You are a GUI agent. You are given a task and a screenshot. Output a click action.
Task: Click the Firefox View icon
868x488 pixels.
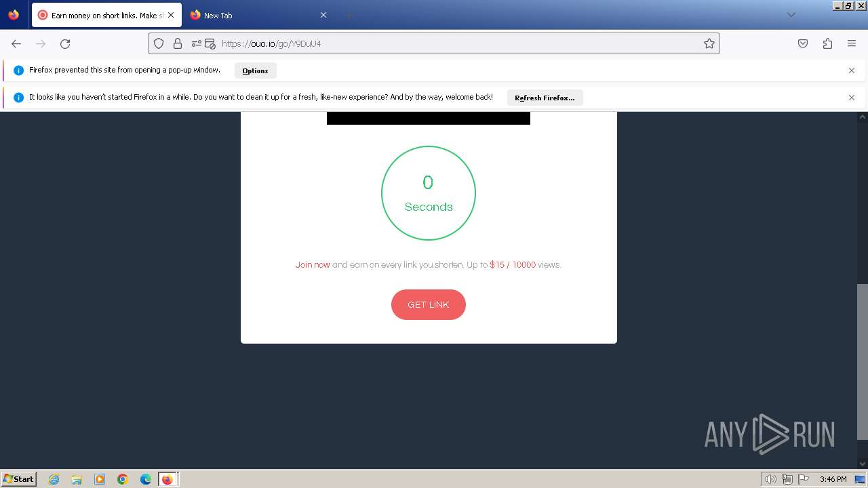[14, 15]
